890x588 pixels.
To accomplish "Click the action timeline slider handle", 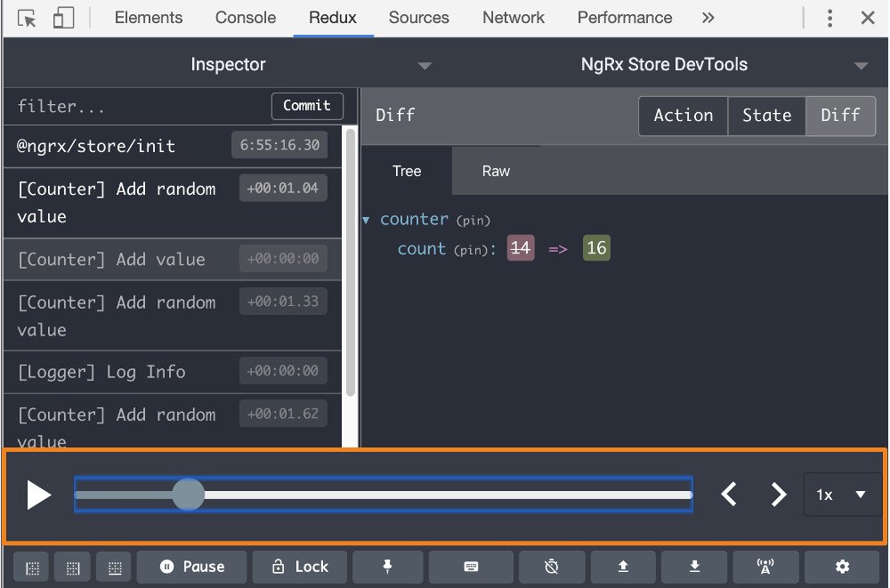I will (x=188, y=495).
